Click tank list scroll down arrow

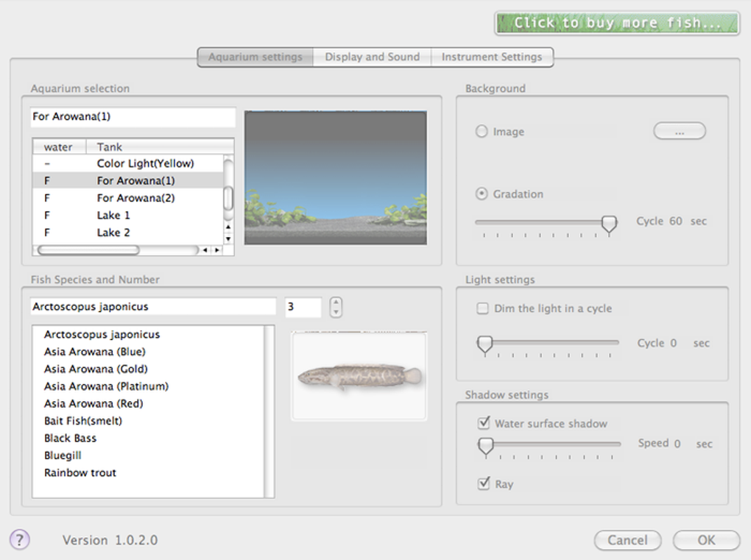(x=228, y=238)
